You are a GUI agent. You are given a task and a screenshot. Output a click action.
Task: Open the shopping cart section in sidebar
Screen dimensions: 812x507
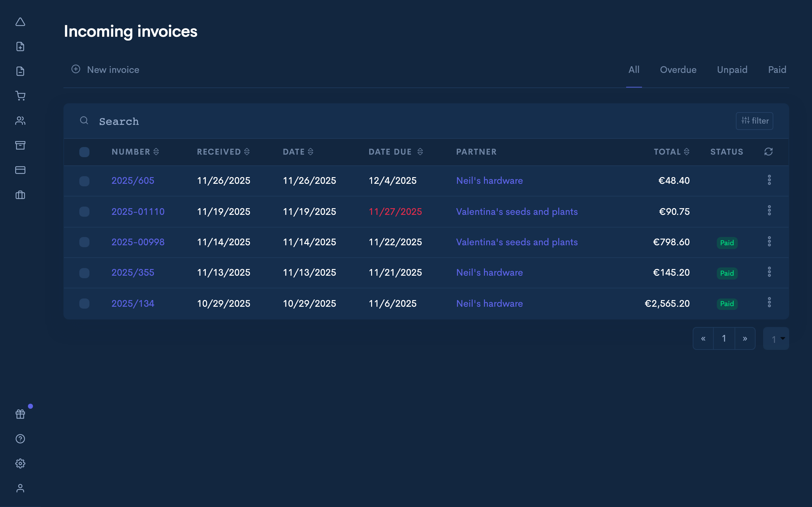coord(21,96)
